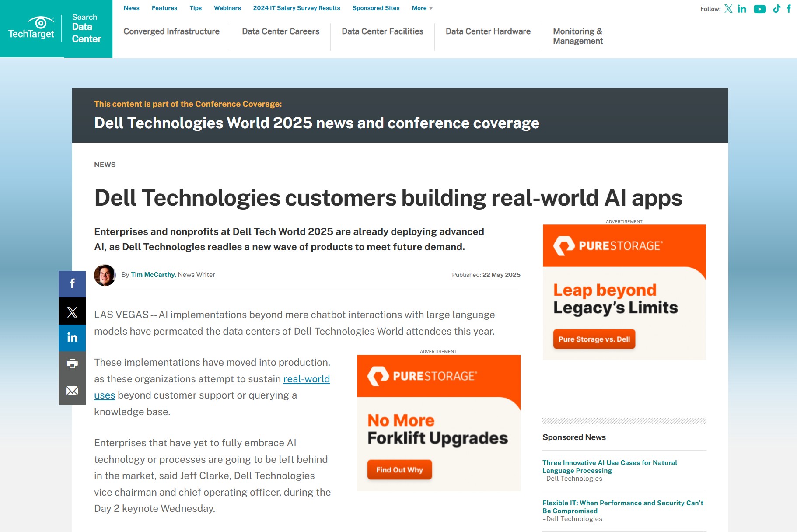Expand the More dropdown menu
This screenshot has width=797, height=532.
click(x=422, y=8)
